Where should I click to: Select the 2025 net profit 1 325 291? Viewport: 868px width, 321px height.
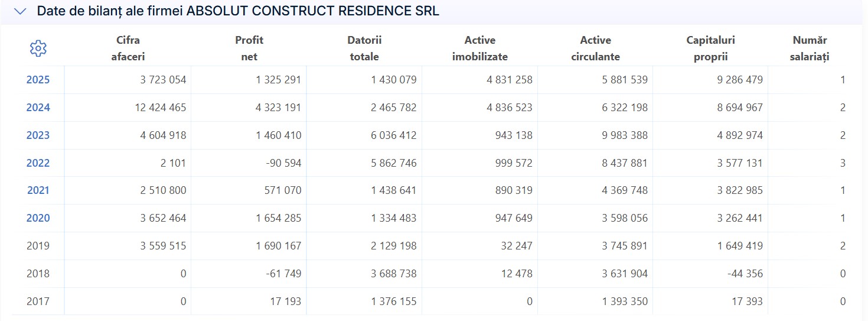click(x=279, y=80)
